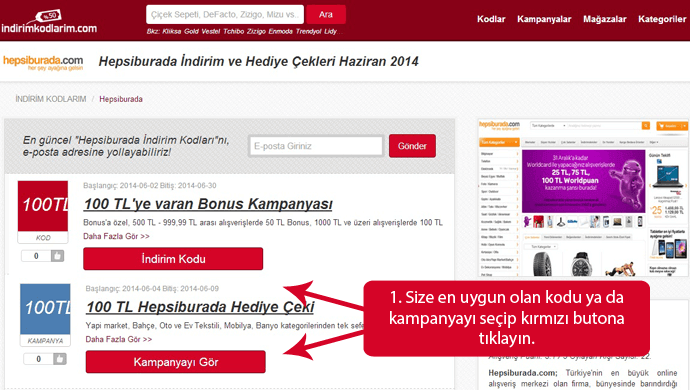
Task: Click the blue 100TL KAMPANYA badge
Action: click(x=45, y=315)
